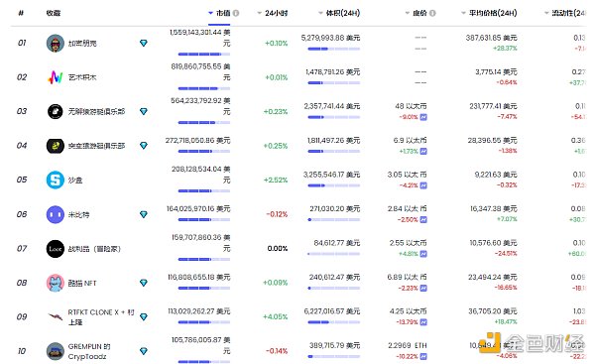
Task: Click marketplace icon beside +1.73% floor change
Action: point(423,151)
